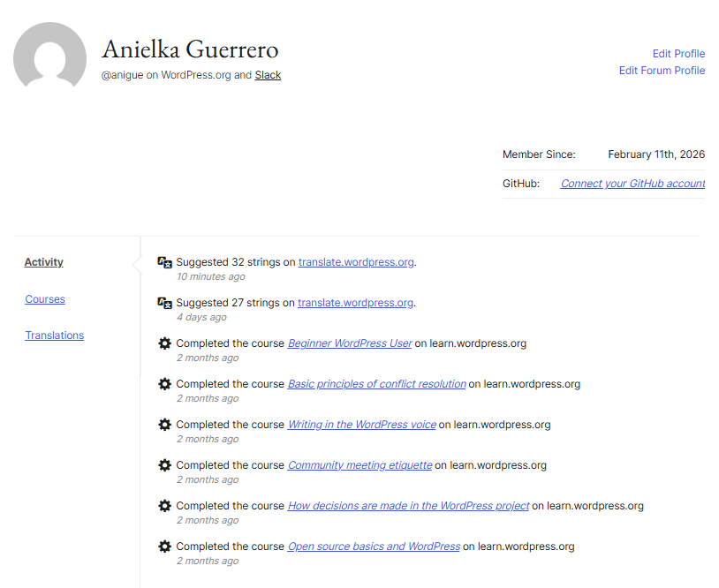
Task: Switch to the Translations tab
Action: (54, 335)
